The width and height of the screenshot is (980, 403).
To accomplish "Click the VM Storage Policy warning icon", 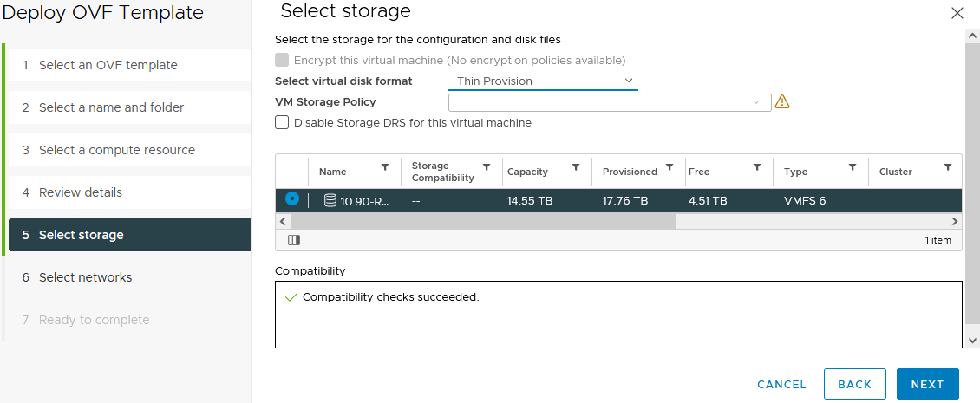I will tap(782, 101).
